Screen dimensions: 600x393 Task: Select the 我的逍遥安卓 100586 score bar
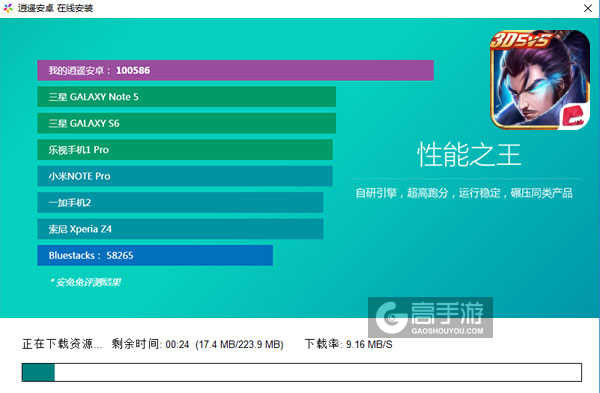[x=235, y=70]
